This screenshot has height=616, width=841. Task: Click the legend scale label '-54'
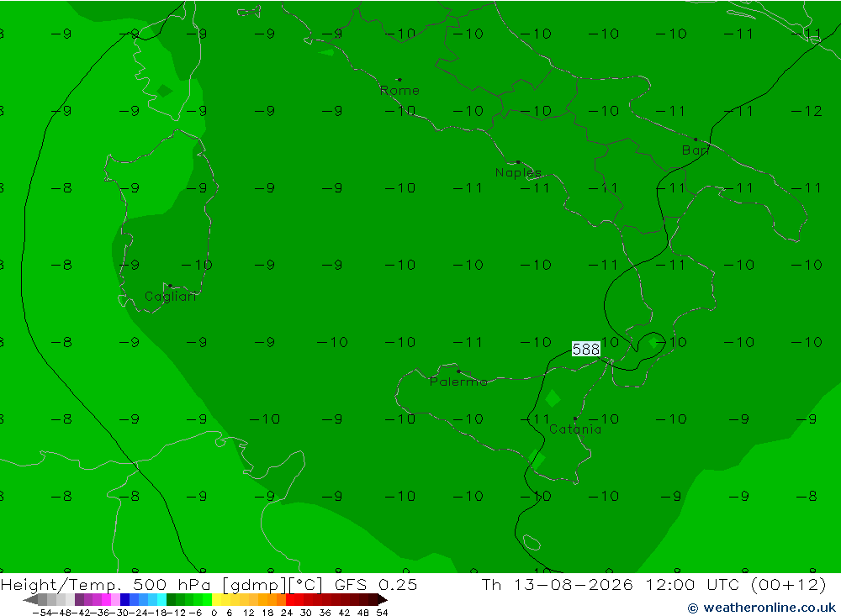tap(42, 613)
